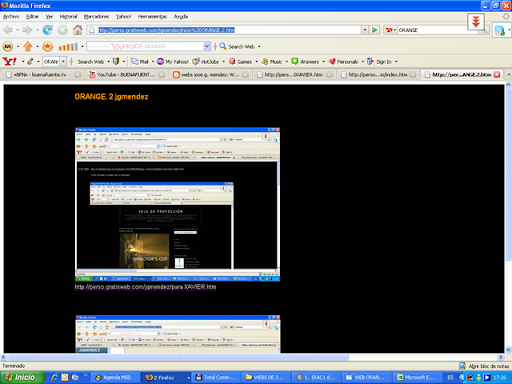Open My Yahoo! toolbar item
The image size is (512, 384).
point(173,62)
